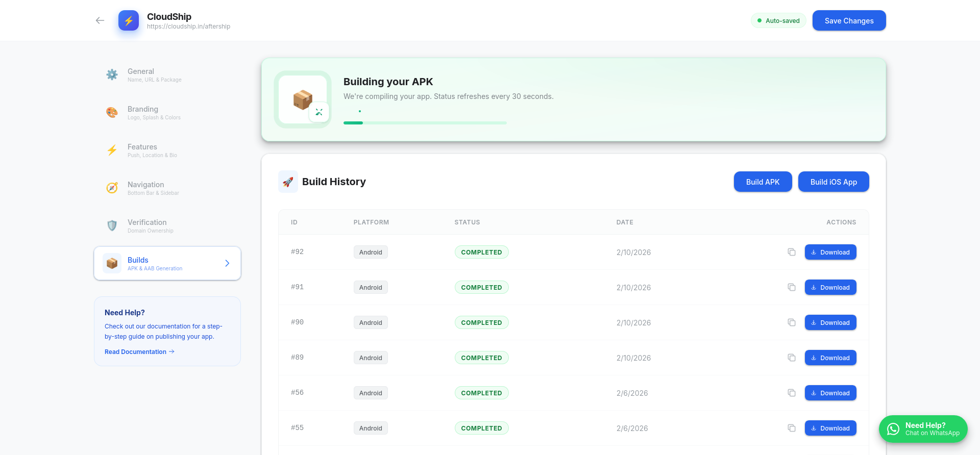This screenshot has width=980, height=455.
Task: Copy link for build #55
Action: [x=792, y=428]
